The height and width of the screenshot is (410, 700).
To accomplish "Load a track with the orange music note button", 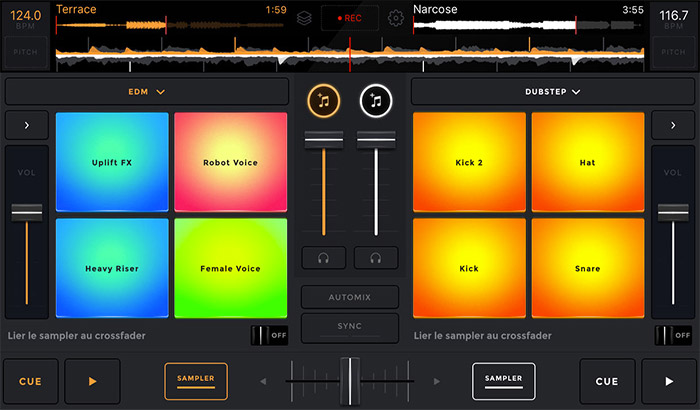I will click(x=324, y=101).
